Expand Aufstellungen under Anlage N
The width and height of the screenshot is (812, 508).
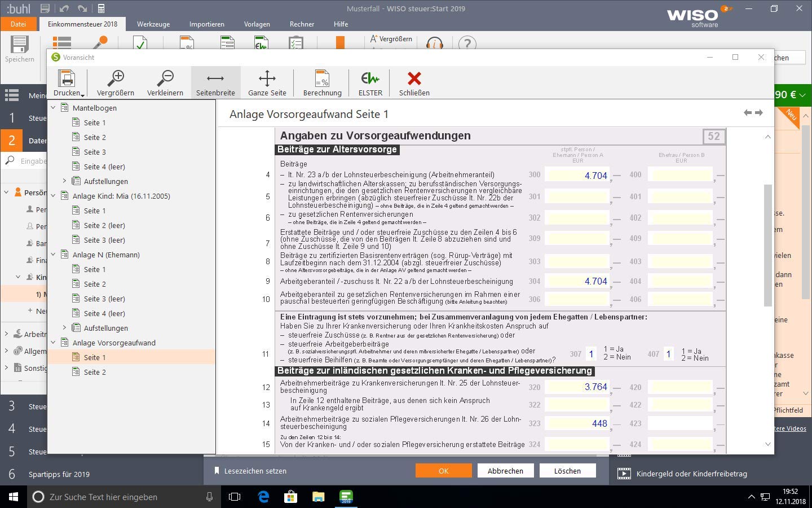coord(64,327)
